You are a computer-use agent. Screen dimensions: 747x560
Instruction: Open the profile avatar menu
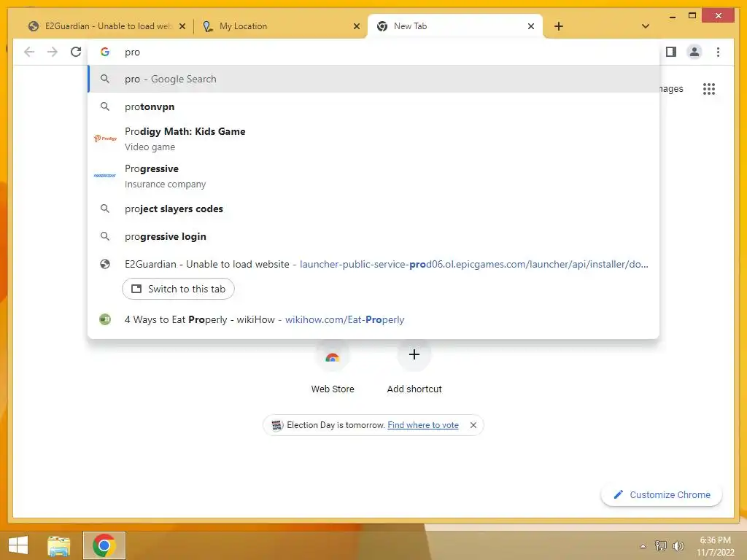(694, 52)
